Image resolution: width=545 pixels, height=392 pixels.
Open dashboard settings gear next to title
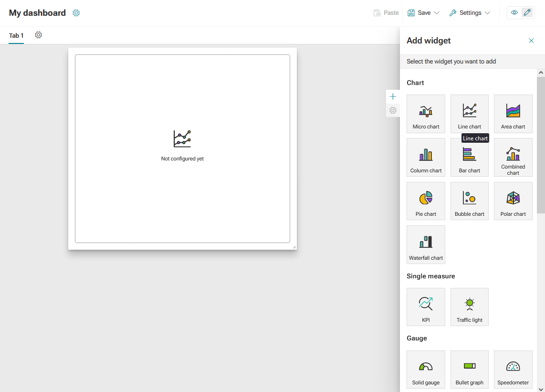(x=76, y=13)
